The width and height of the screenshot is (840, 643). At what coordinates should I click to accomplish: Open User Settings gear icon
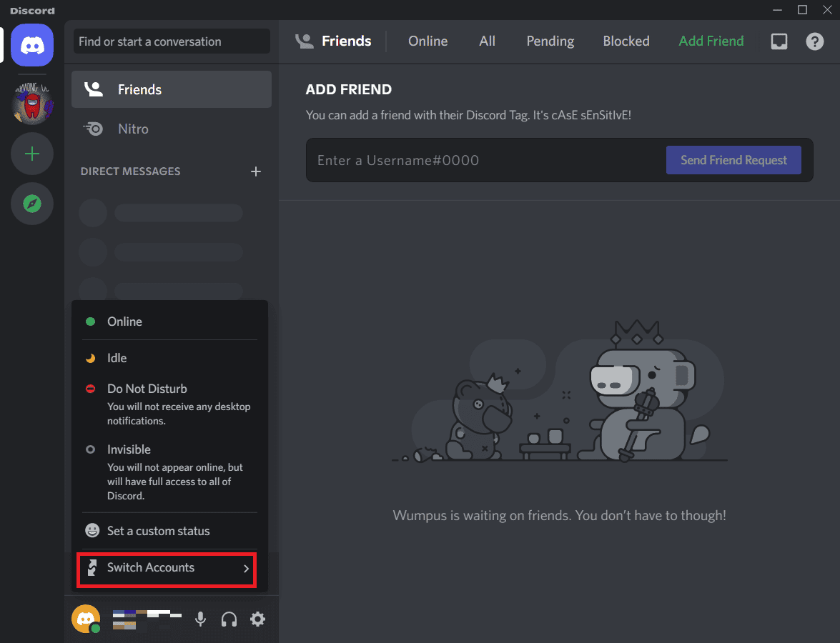coord(257,619)
